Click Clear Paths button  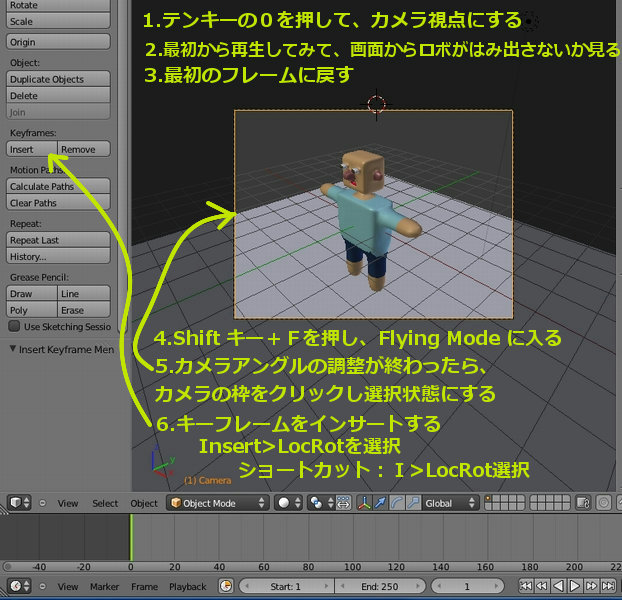click(58, 203)
